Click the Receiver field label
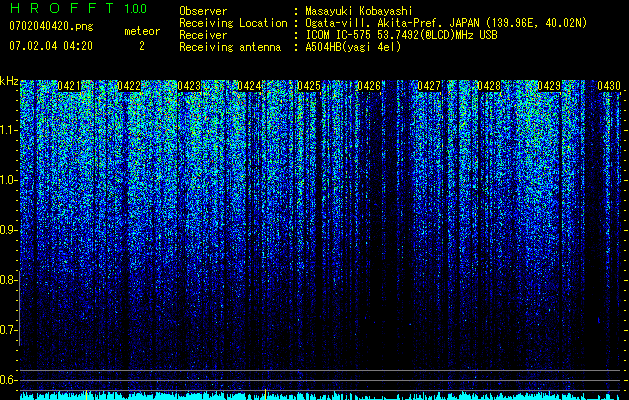 coord(203,35)
